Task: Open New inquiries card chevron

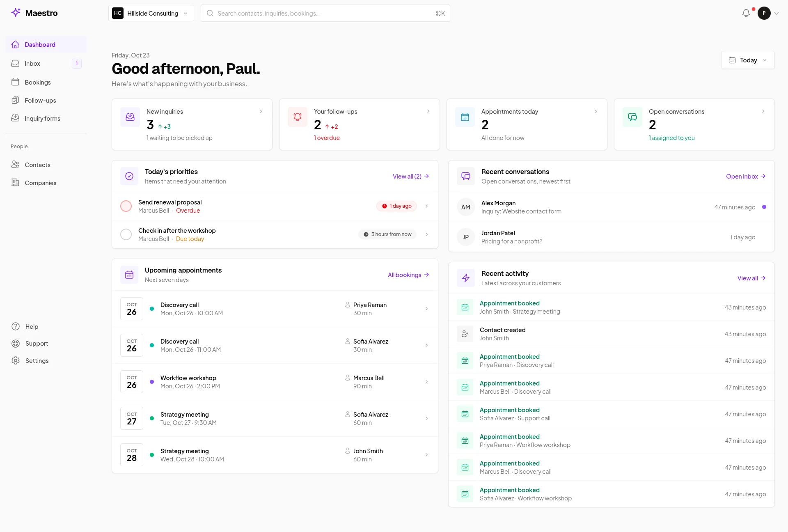Action: pyautogui.click(x=261, y=111)
